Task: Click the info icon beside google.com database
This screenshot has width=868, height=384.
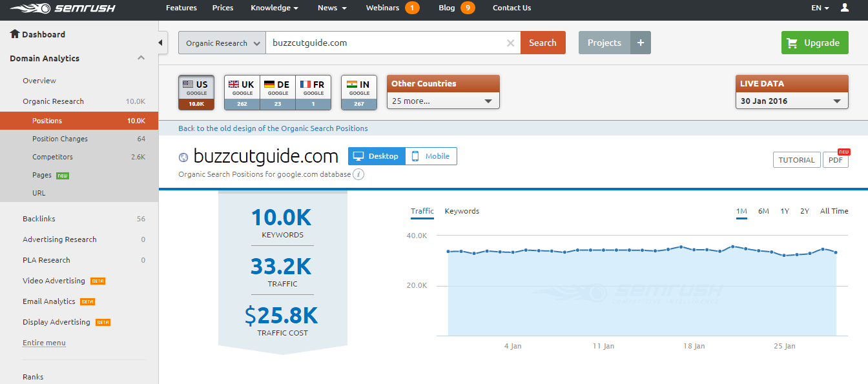Action: [358, 174]
